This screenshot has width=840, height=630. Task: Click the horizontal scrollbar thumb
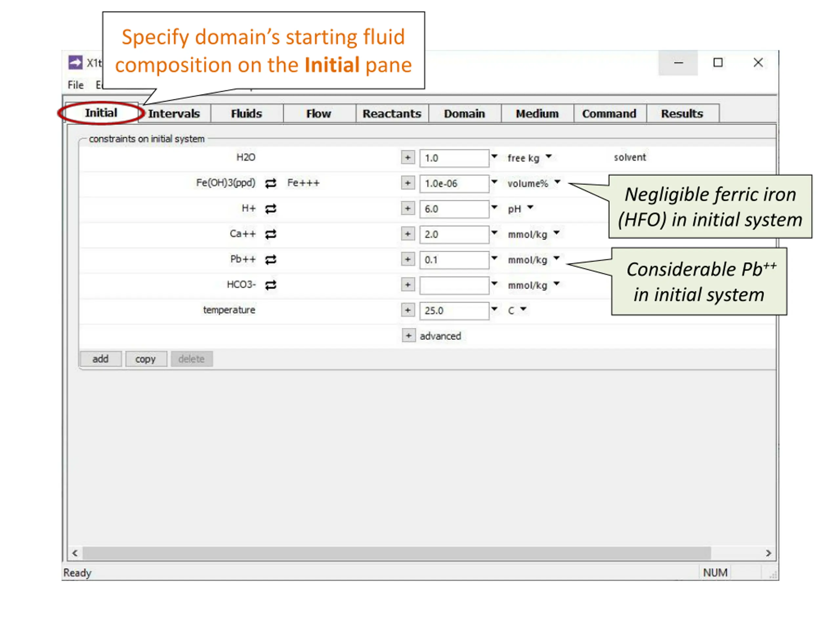coord(397,553)
